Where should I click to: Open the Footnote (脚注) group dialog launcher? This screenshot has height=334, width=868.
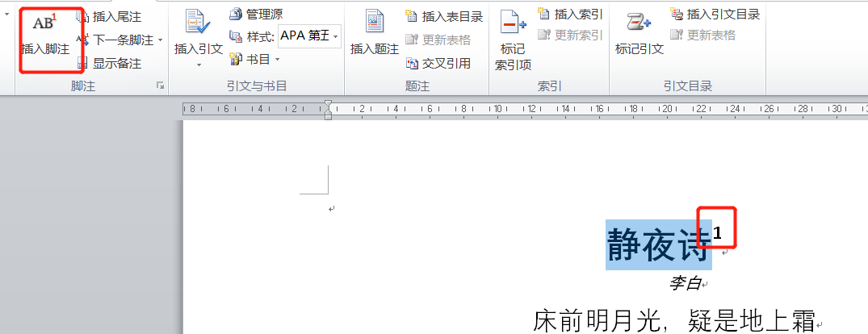click(x=161, y=86)
